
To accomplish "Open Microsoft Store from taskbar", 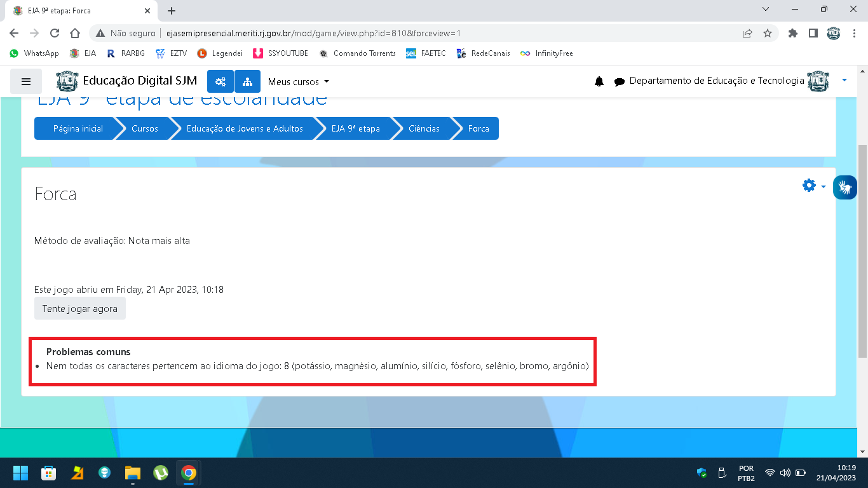I will click(x=48, y=473).
